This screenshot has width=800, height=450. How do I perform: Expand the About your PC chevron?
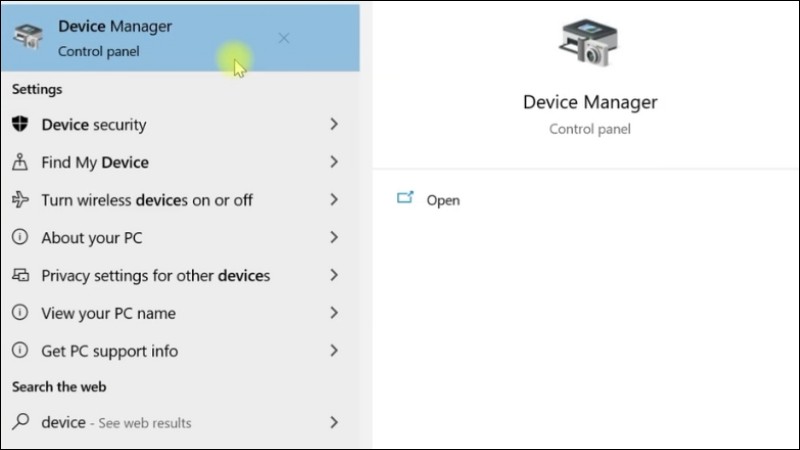(334, 237)
